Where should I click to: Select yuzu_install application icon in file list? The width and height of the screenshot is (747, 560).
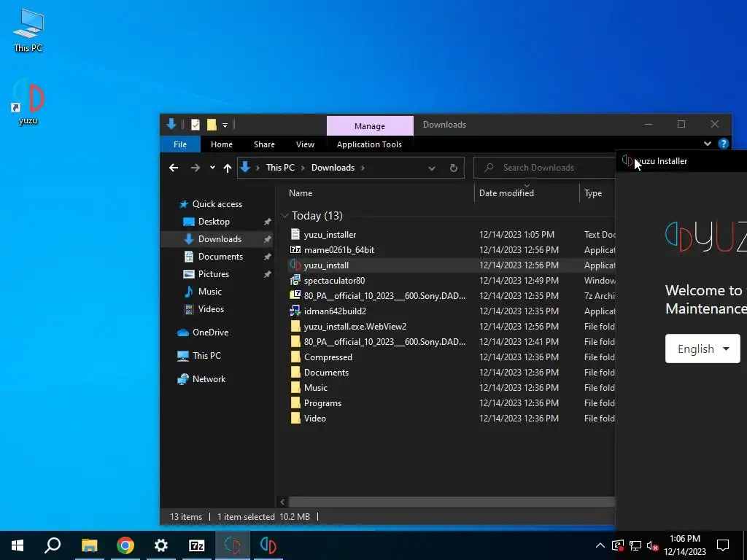click(295, 265)
